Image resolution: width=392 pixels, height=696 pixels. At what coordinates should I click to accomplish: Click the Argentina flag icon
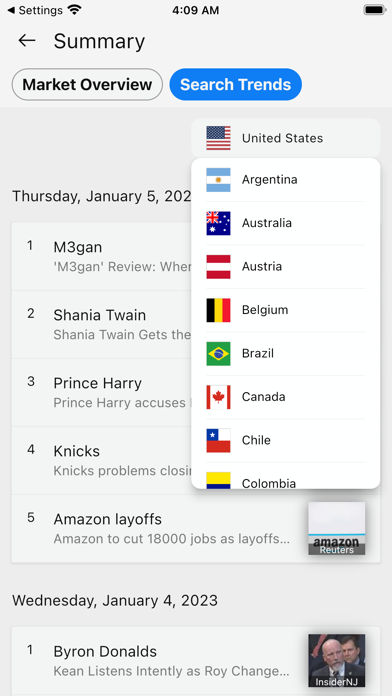(218, 180)
